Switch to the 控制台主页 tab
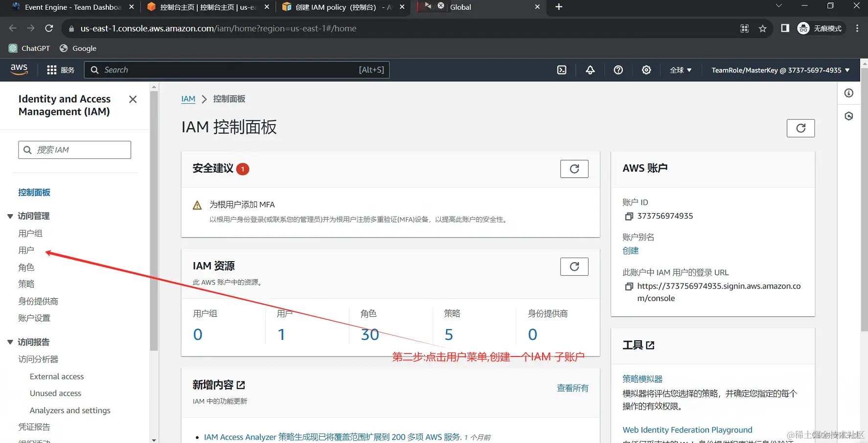This screenshot has height=443, width=868. [207, 7]
